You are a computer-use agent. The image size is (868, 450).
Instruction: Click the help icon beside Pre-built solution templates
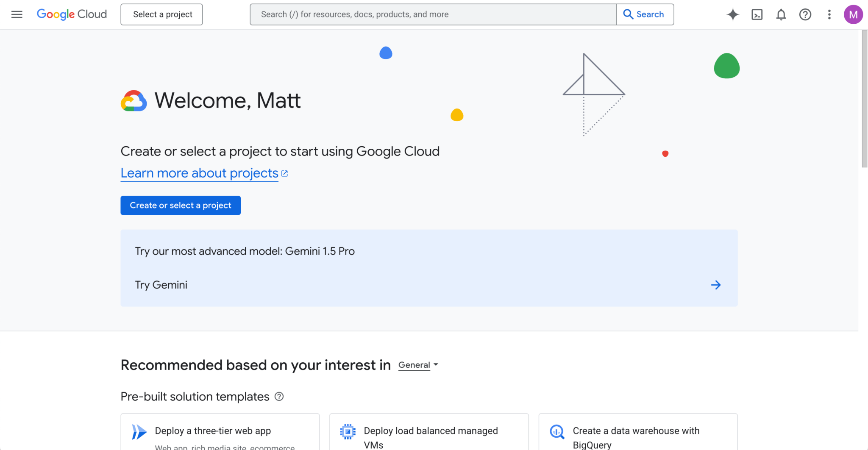click(279, 397)
